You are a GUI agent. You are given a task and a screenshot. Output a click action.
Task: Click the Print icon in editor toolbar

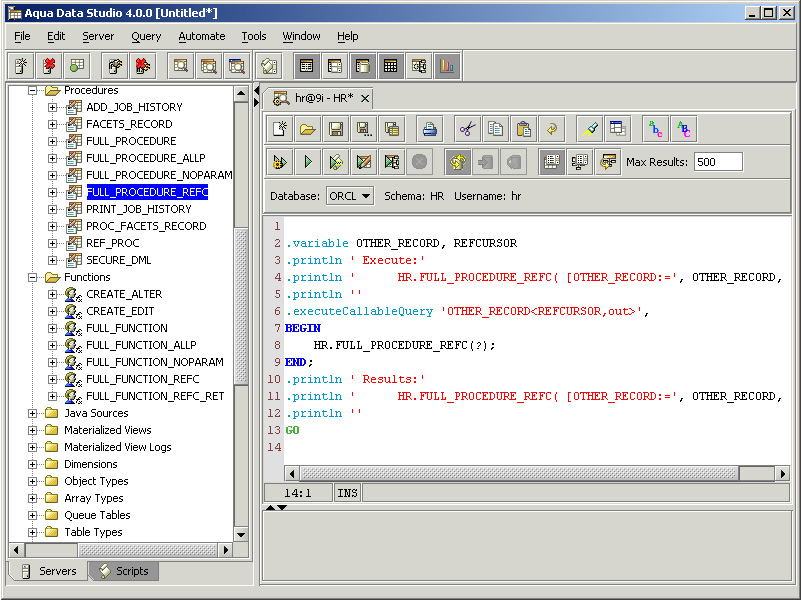(x=429, y=129)
